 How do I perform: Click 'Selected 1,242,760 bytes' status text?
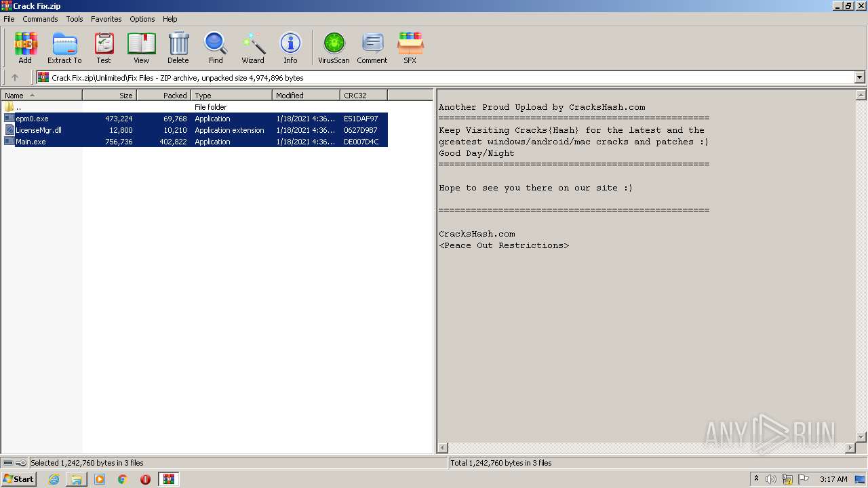click(87, 463)
